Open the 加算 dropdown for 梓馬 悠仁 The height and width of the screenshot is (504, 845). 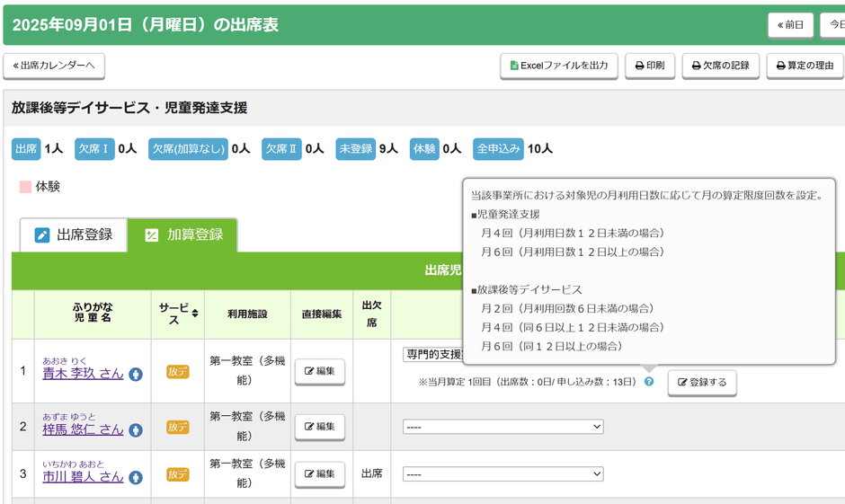pos(503,427)
